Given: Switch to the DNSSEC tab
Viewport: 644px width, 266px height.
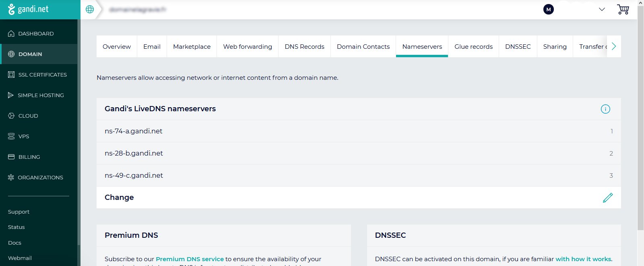Looking at the screenshot, I should 518,46.
